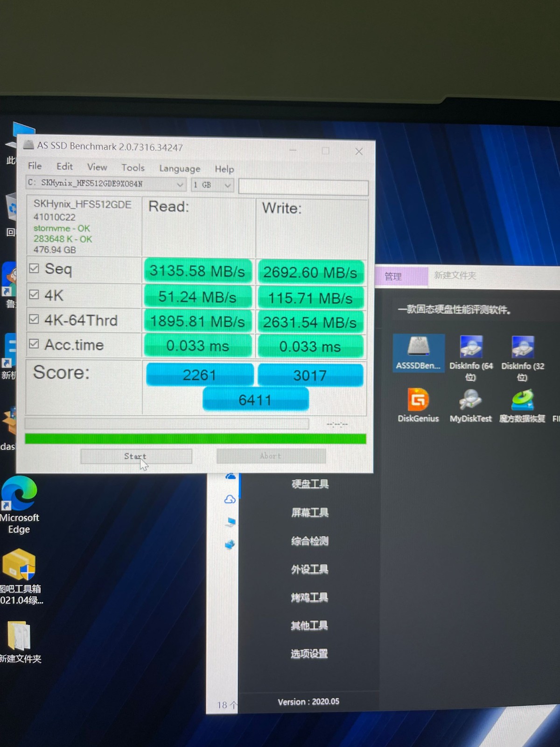
Task: Click the read access time 0.033 ms
Action: (x=198, y=345)
